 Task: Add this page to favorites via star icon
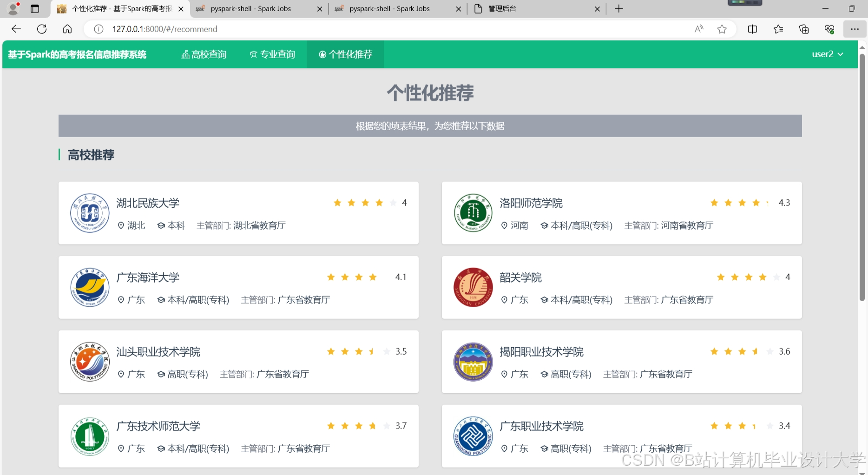coord(722,29)
